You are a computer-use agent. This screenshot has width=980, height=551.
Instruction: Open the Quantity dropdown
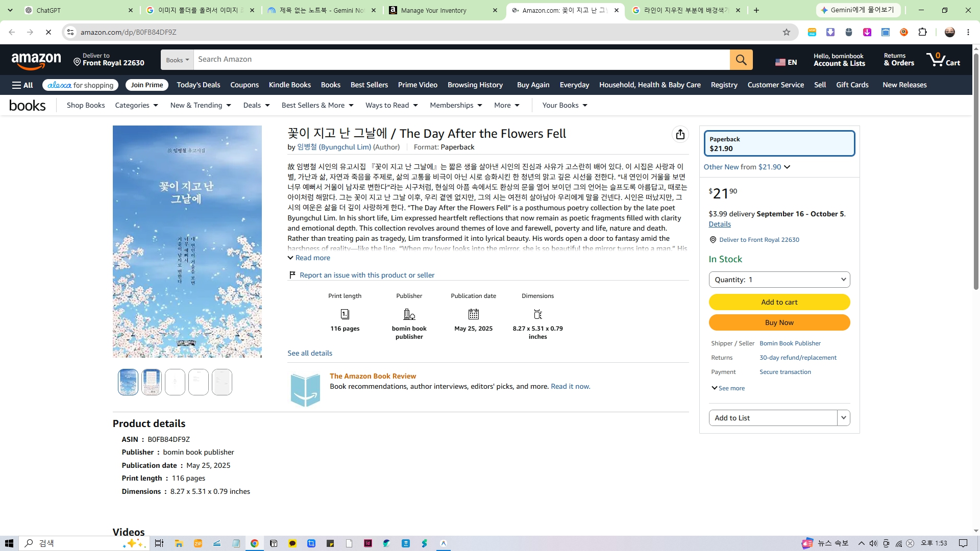point(779,280)
